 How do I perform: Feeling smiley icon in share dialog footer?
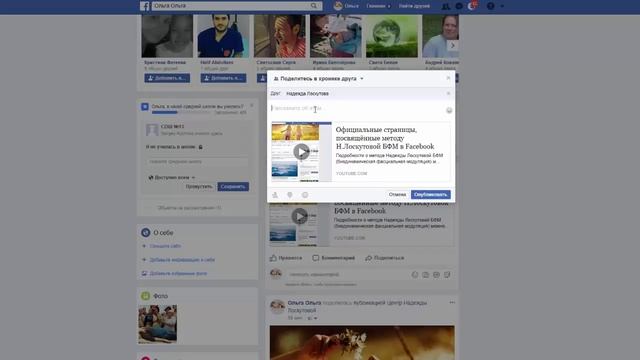(x=305, y=195)
